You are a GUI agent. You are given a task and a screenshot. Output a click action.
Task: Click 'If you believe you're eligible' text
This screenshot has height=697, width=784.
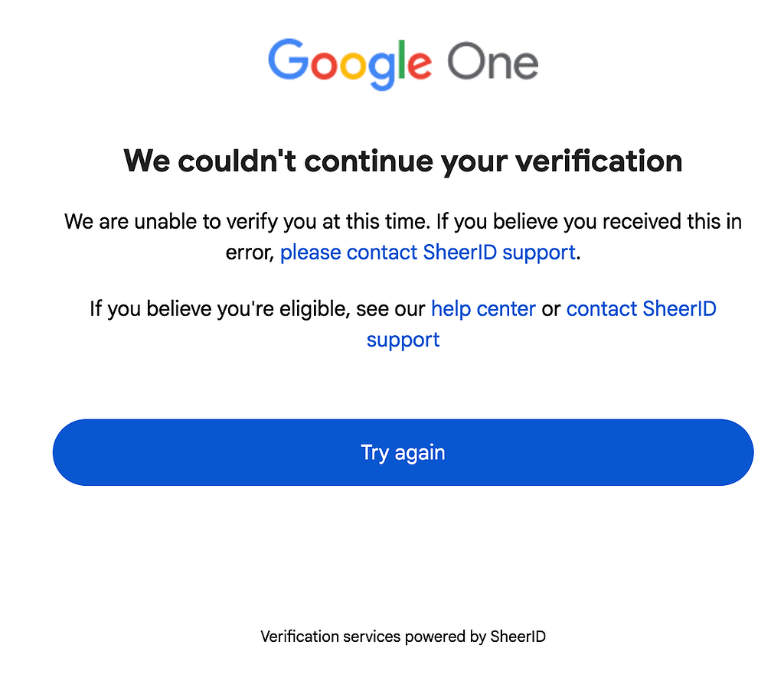[x=219, y=309]
